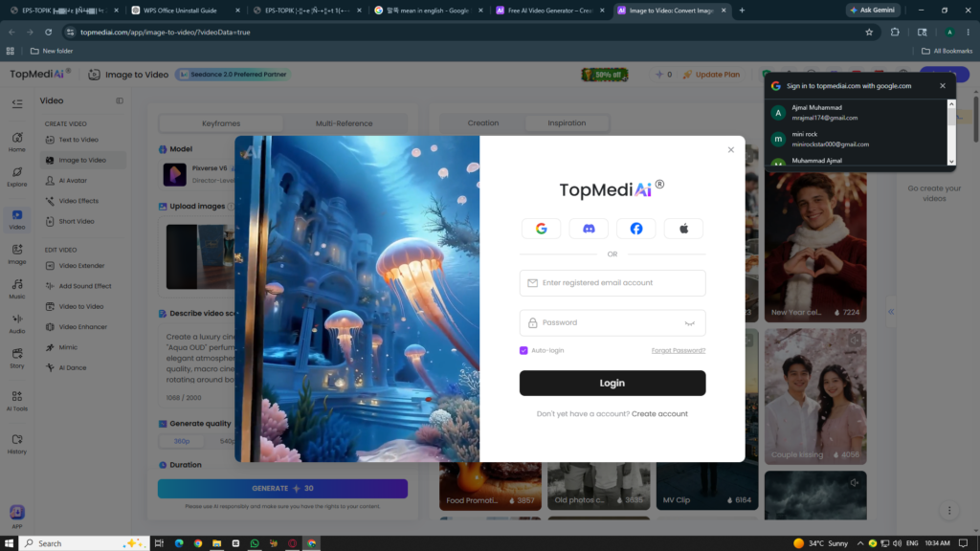This screenshot has width=980, height=551.
Task: Sign in with the Facebook icon
Action: (x=636, y=229)
